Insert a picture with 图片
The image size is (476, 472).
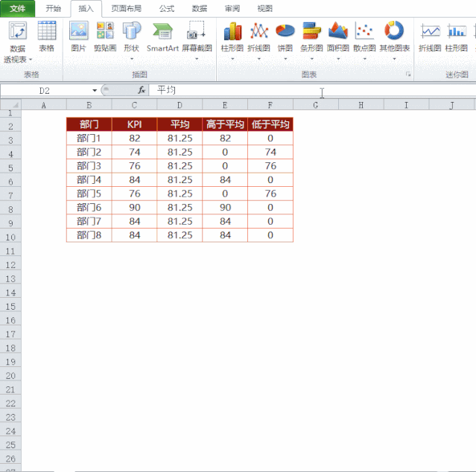point(78,36)
